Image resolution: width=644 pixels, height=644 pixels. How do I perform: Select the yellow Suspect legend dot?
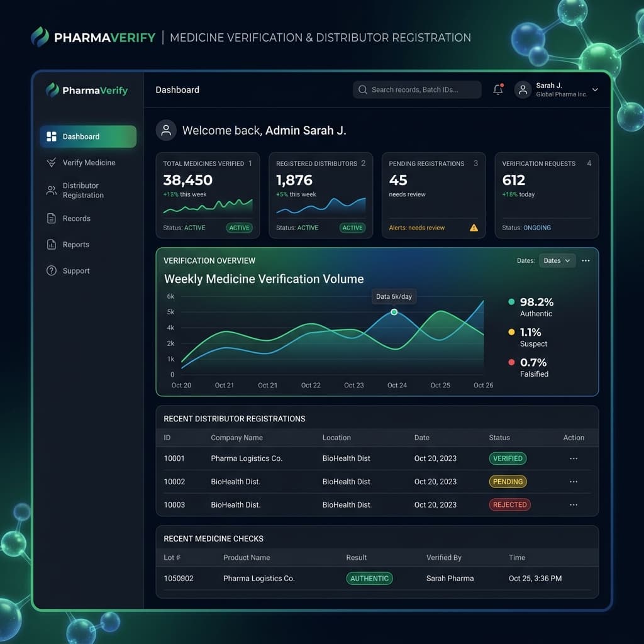511,332
